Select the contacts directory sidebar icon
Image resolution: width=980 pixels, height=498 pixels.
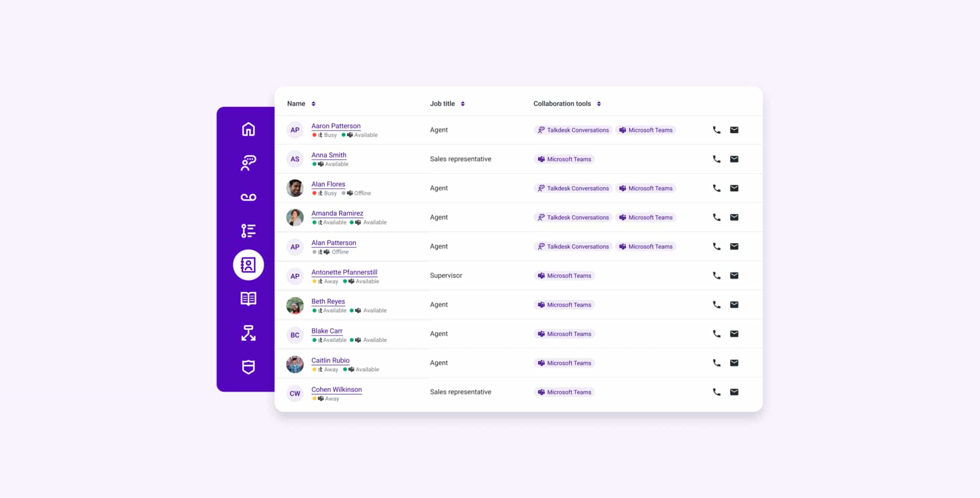point(248,265)
